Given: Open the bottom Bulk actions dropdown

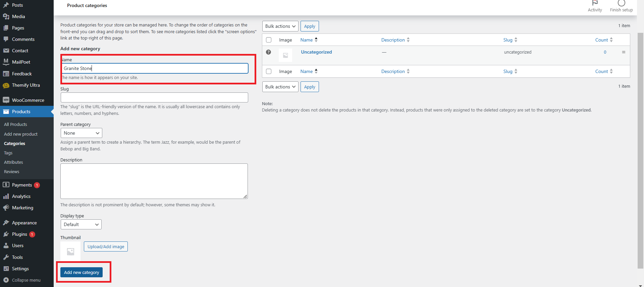Looking at the screenshot, I should [x=280, y=87].
